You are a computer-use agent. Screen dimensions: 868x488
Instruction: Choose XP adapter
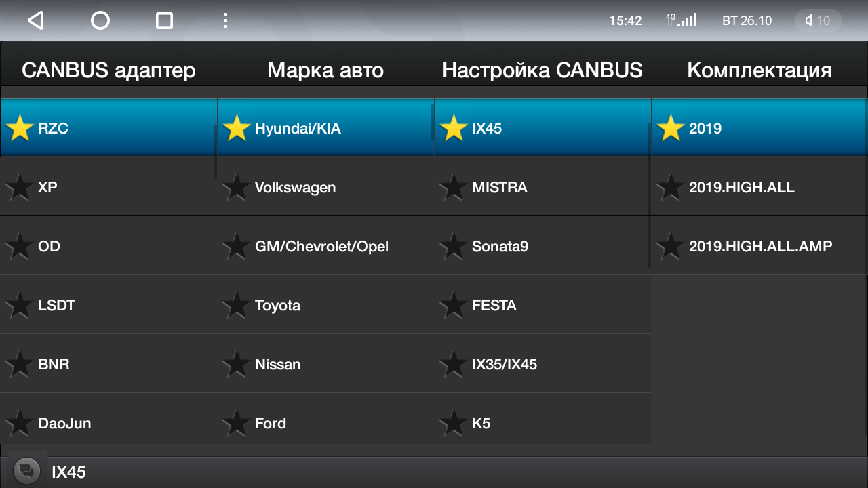[108, 187]
